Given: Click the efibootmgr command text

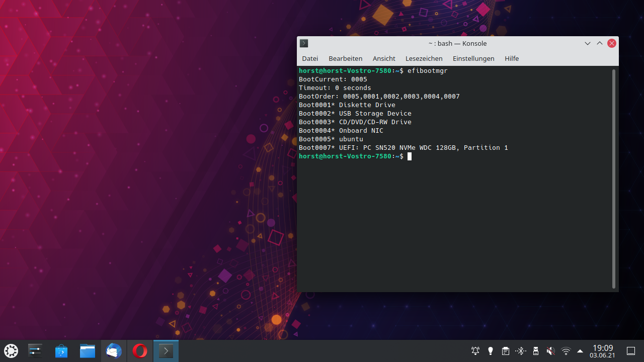Looking at the screenshot, I should point(428,71).
